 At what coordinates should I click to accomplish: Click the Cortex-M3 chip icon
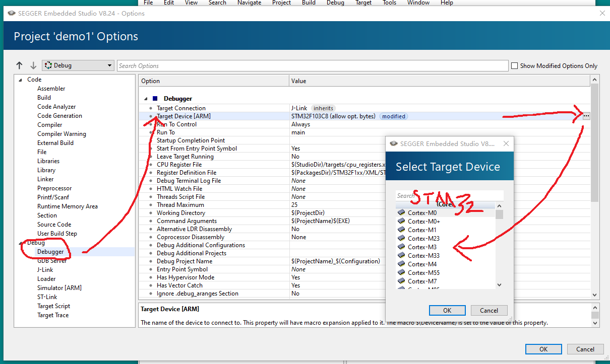[x=401, y=247]
